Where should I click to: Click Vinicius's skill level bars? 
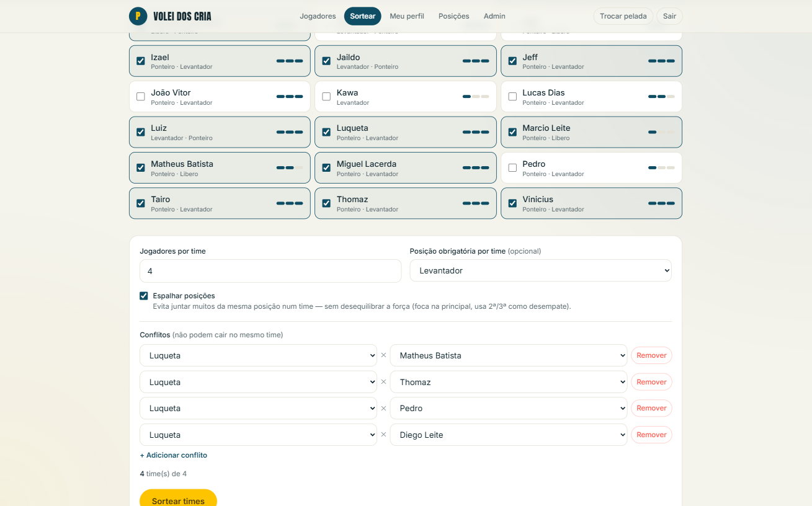pyautogui.click(x=661, y=203)
